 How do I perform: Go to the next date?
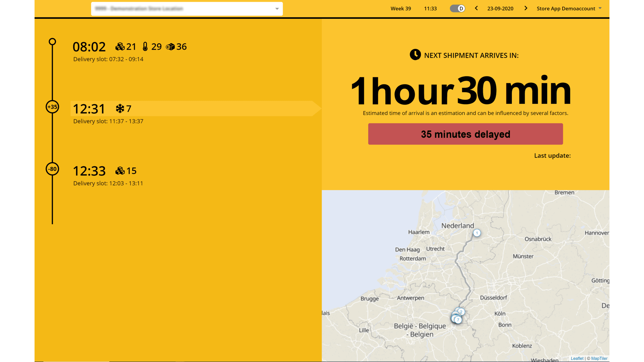pos(526,8)
